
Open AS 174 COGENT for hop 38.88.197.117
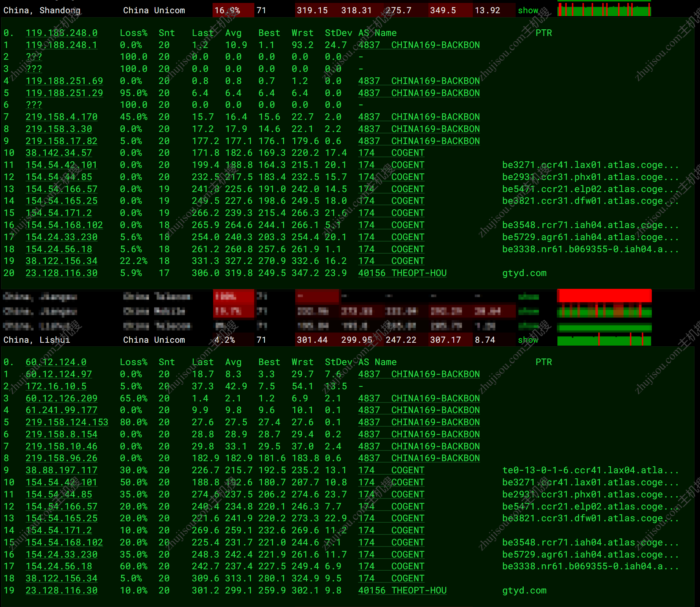pos(391,470)
